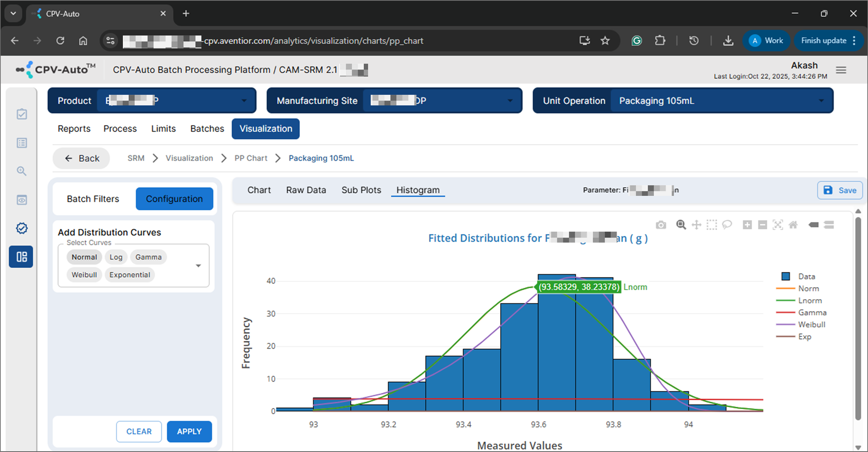
Task: Expand the Manufacturing Site selector
Action: point(509,101)
